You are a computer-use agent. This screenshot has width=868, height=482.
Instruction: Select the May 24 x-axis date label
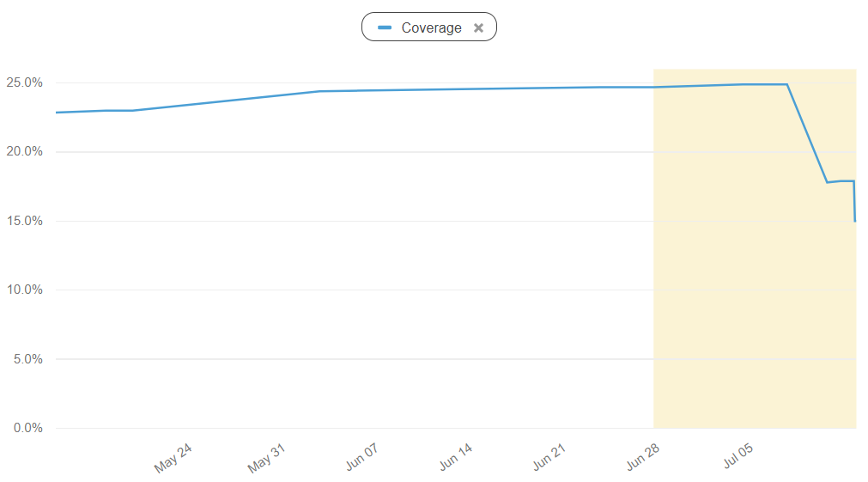[173, 459]
